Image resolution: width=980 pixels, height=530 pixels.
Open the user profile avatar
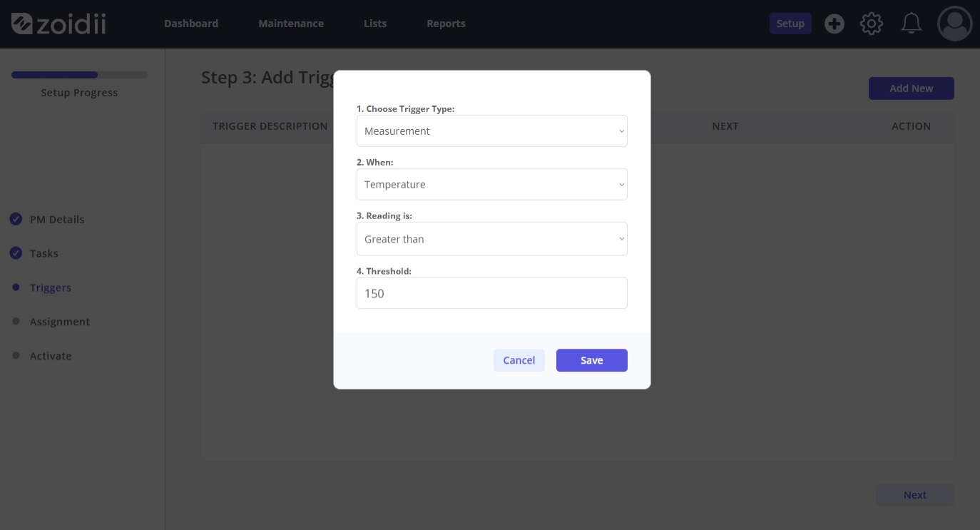coord(954,24)
